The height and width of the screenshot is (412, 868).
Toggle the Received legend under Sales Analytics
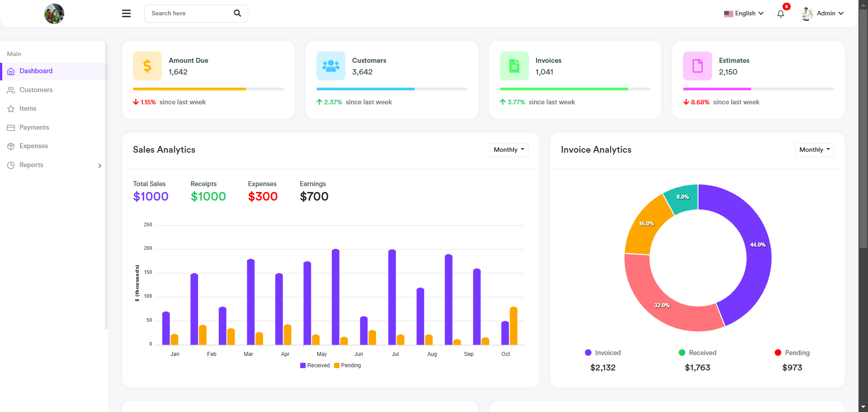[315, 365]
